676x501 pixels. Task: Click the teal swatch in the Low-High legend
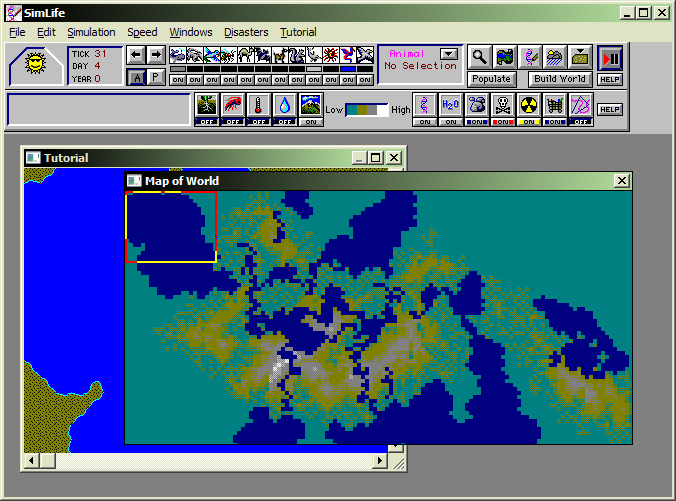click(x=352, y=110)
